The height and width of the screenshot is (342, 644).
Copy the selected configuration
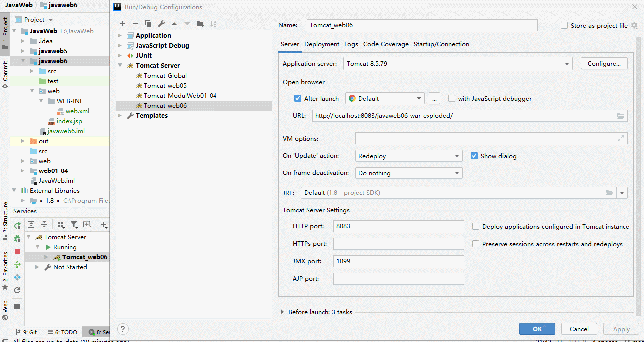pos(148,24)
